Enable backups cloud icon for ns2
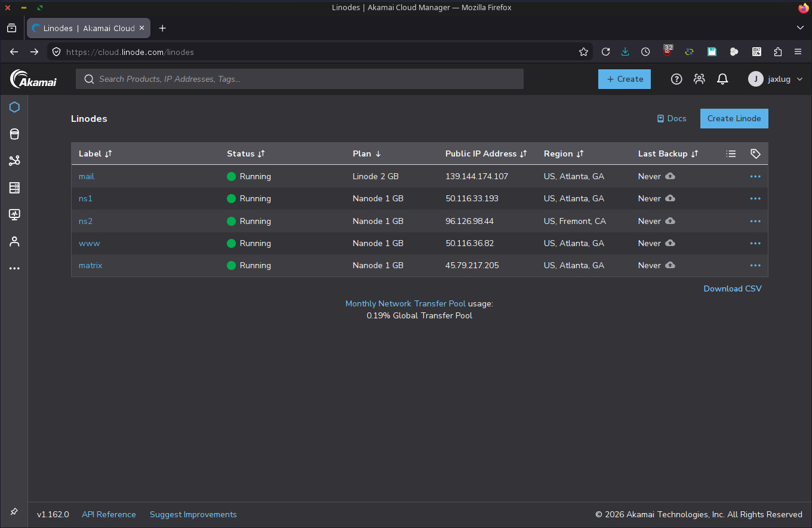Image resolution: width=812 pixels, height=528 pixels. [670, 221]
